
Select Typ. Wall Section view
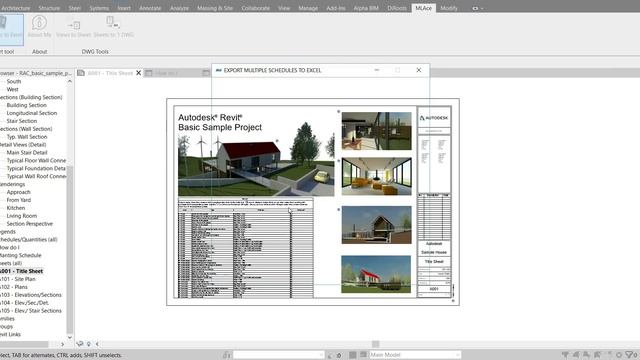point(27,137)
